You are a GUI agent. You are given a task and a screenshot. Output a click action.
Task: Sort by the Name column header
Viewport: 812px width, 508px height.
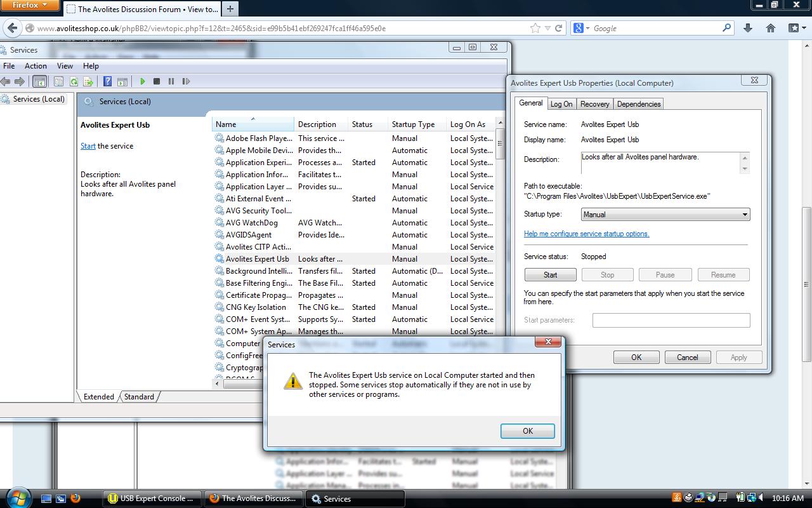tap(252, 124)
